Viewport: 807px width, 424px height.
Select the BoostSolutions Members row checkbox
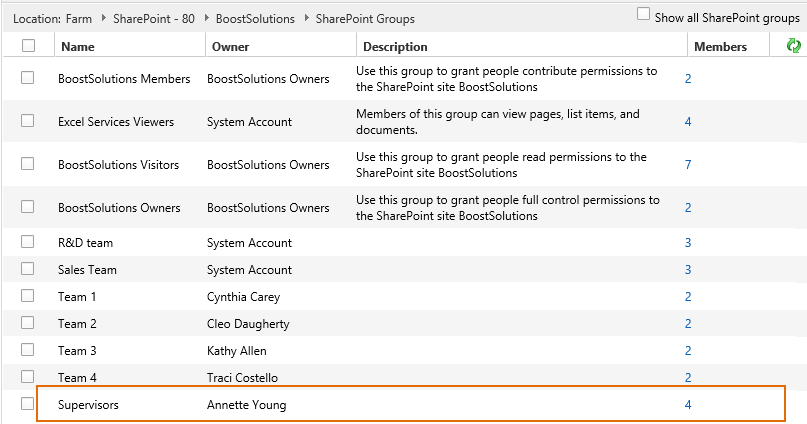[28, 78]
